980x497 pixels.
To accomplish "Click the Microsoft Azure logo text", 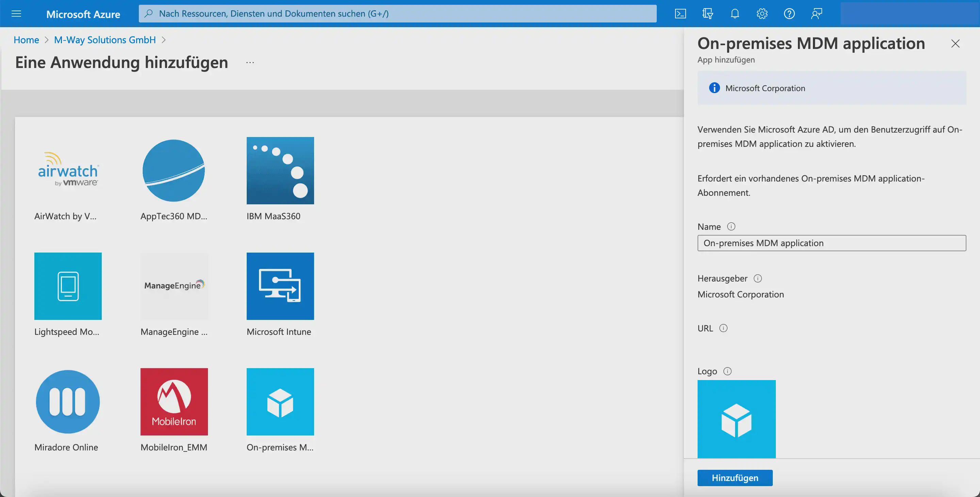I will pyautogui.click(x=83, y=14).
